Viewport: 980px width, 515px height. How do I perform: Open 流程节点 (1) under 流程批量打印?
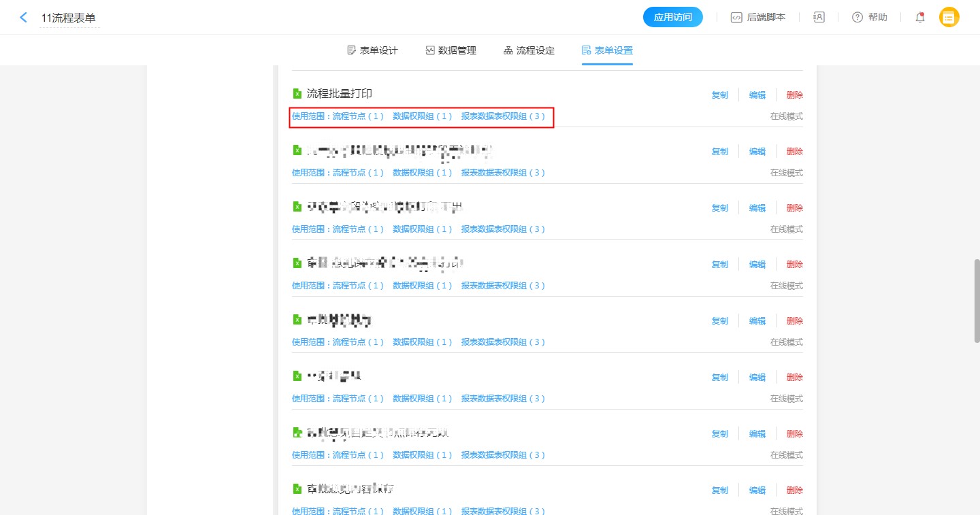358,116
